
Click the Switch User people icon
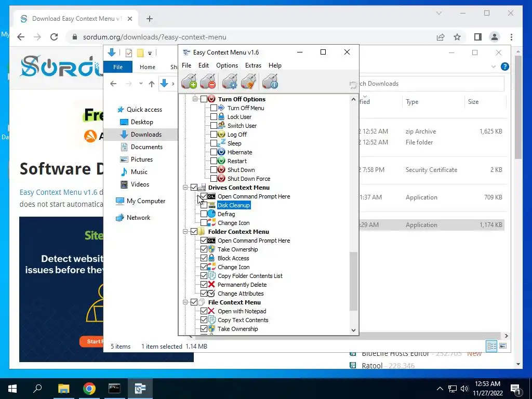coord(221,126)
